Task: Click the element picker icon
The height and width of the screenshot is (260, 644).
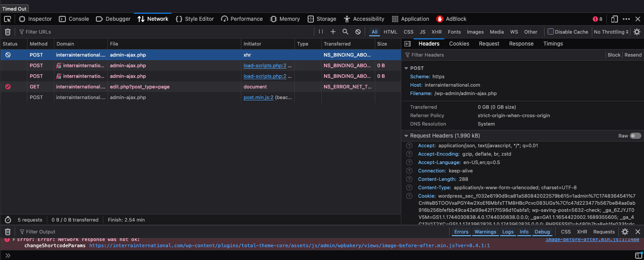Action: [8, 19]
